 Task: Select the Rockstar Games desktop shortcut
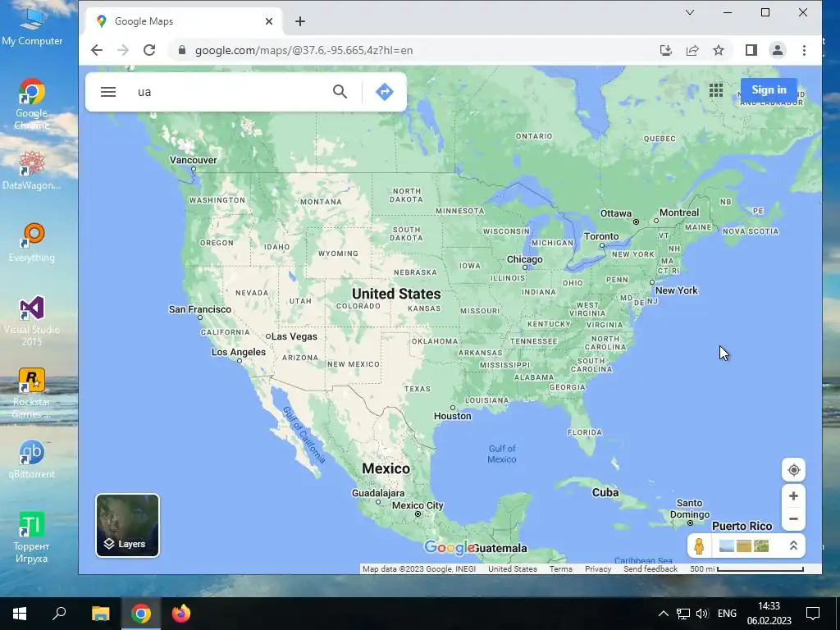coord(32,393)
